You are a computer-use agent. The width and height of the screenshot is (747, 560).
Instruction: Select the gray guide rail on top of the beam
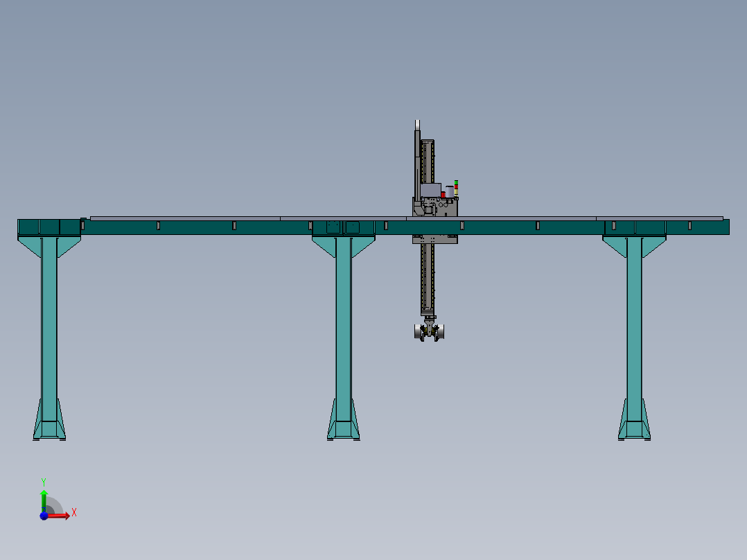point(406,219)
